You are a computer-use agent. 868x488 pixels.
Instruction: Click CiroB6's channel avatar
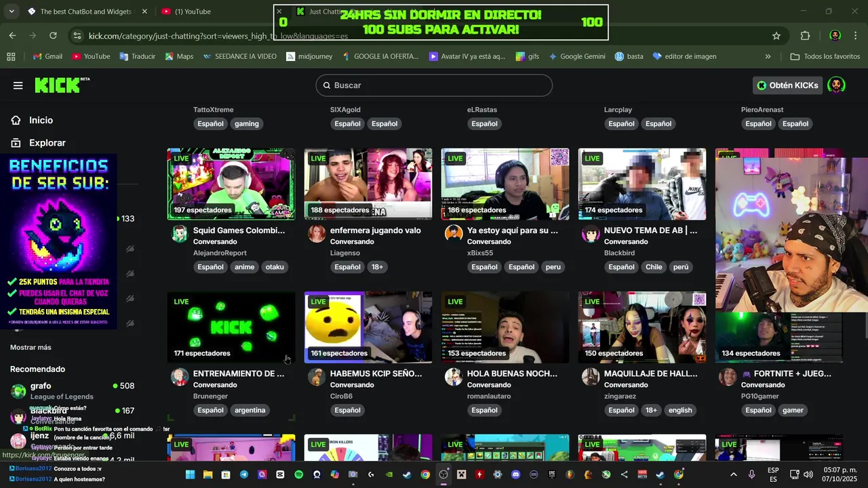(317, 377)
